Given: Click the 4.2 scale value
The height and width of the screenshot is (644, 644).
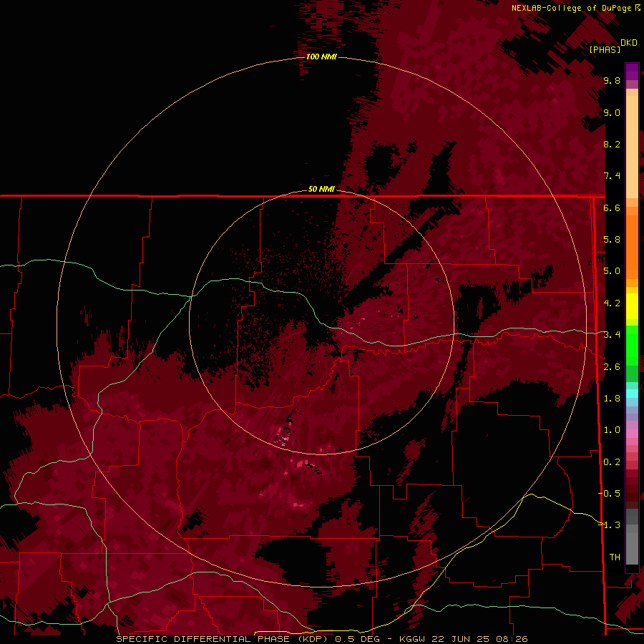Looking at the screenshot, I should [x=612, y=303].
